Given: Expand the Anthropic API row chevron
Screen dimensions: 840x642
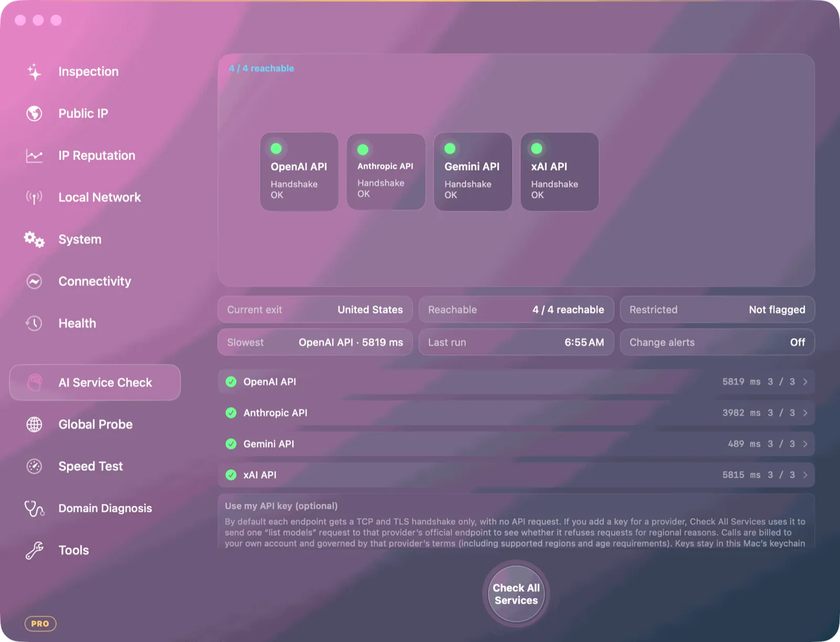Looking at the screenshot, I should pos(805,413).
